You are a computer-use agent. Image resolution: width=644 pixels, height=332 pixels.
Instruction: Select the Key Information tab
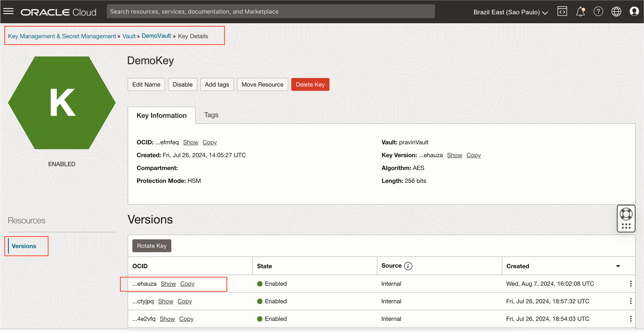click(161, 115)
